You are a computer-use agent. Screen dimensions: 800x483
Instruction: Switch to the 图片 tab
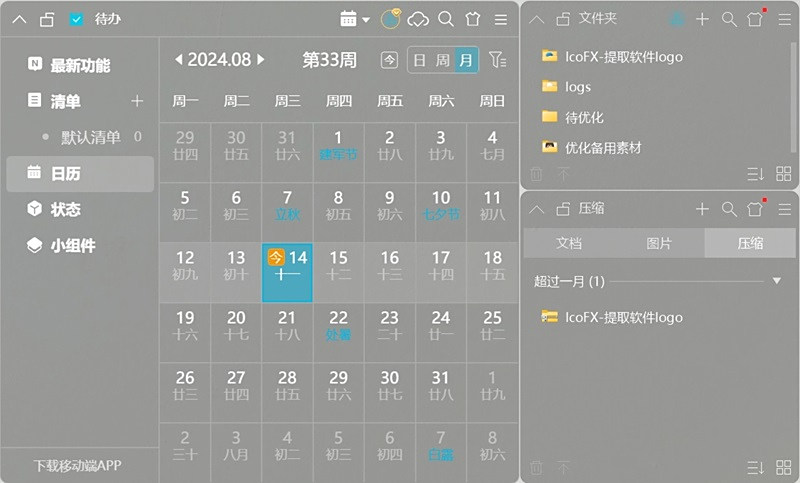tap(659, 243)
